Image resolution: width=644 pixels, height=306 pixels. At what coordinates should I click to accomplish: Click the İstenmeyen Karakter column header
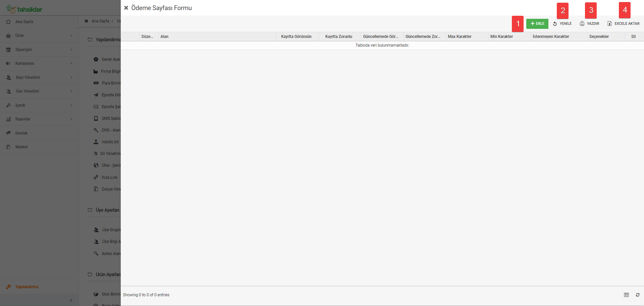[559, 37]
